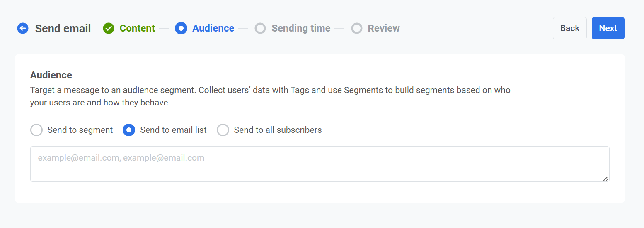The width and height of the screenshot is (644, 228).
Task: Focus the email addresses text field
Action: pos(319,164)
